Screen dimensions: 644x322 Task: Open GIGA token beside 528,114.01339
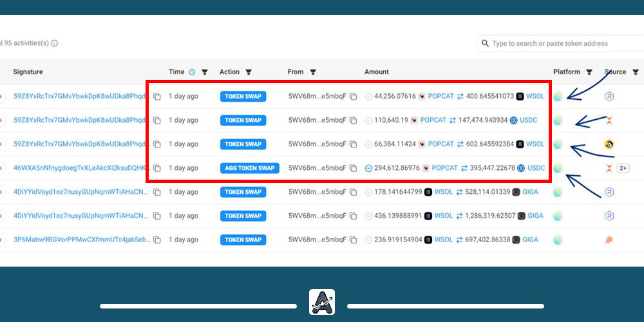point(530,192)
